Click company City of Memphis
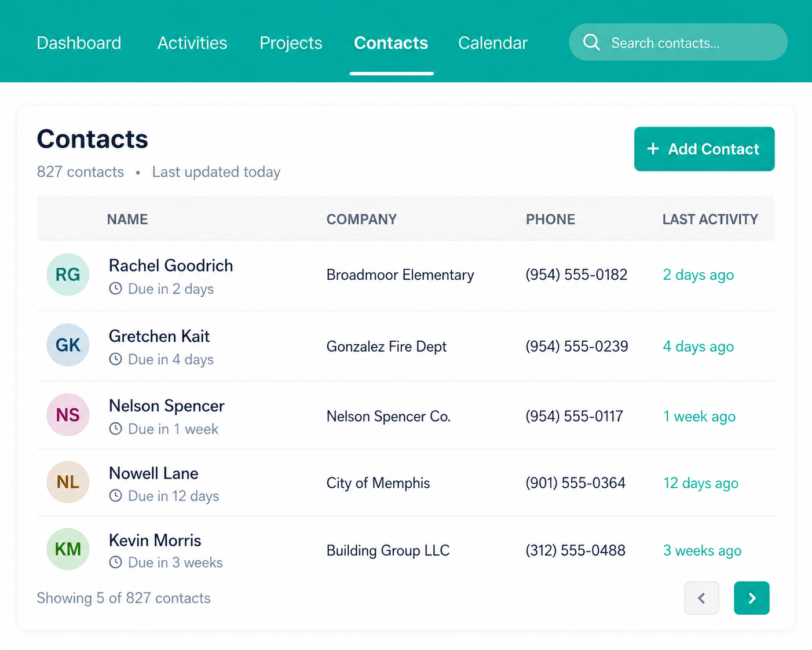812x650 pixels. (378, 483)
